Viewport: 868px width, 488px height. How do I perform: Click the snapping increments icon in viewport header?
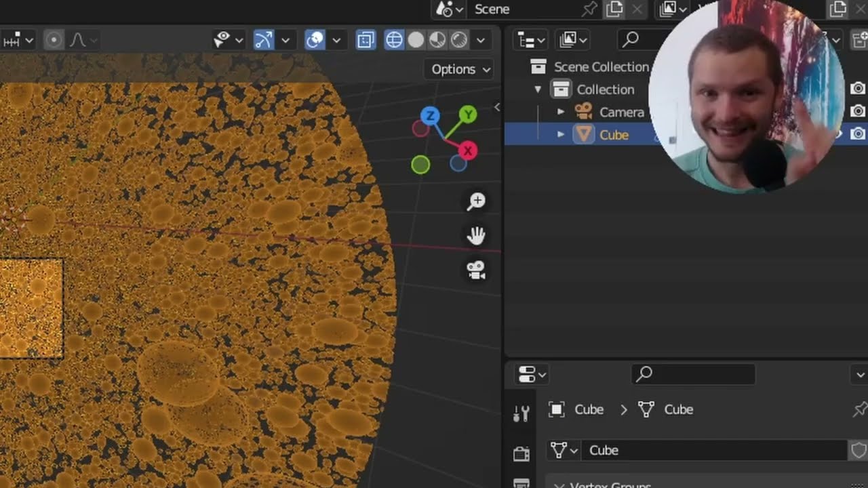pos(11,41)
